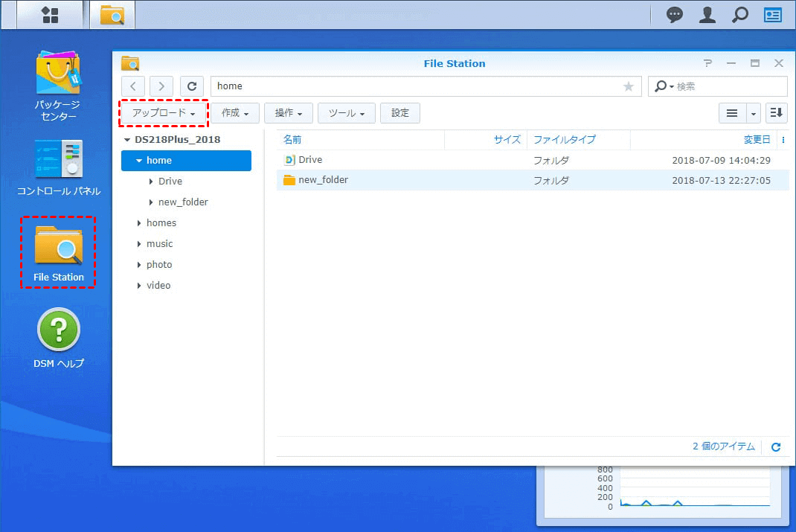Select video in folder tree

[158, 285]
